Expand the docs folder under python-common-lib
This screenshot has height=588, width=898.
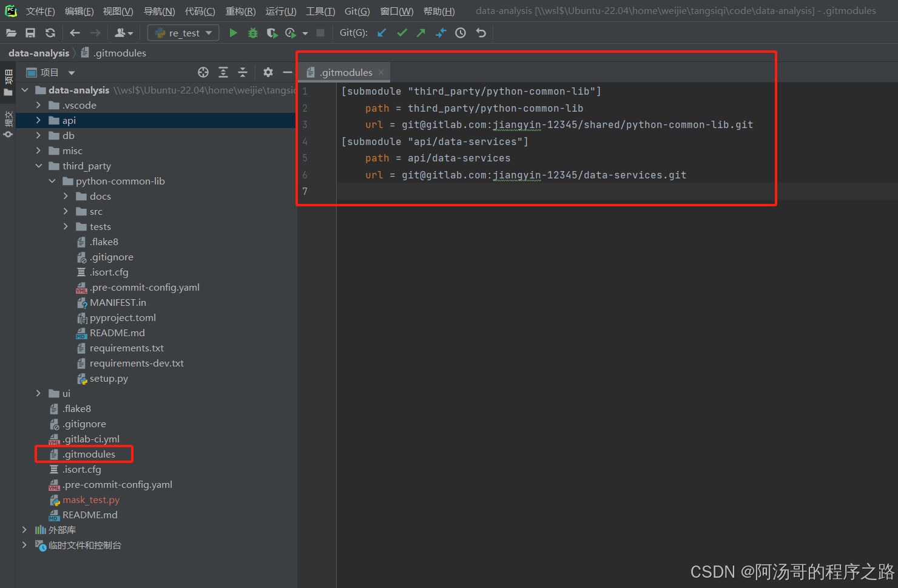click(66, 196)
